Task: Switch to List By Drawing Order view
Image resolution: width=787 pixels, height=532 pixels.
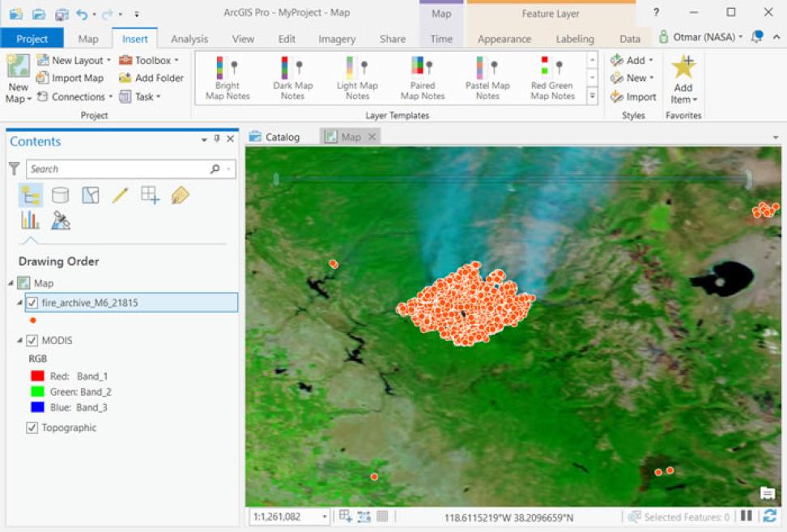Action: 31,195
